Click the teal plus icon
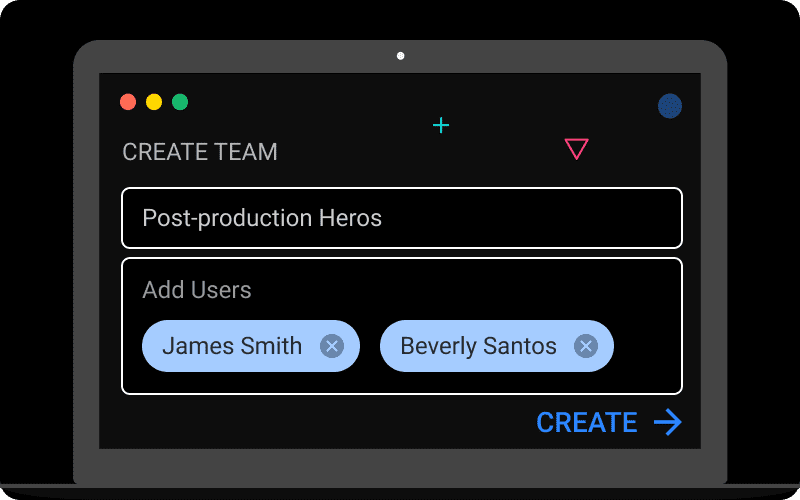 [x=441, y=125]
